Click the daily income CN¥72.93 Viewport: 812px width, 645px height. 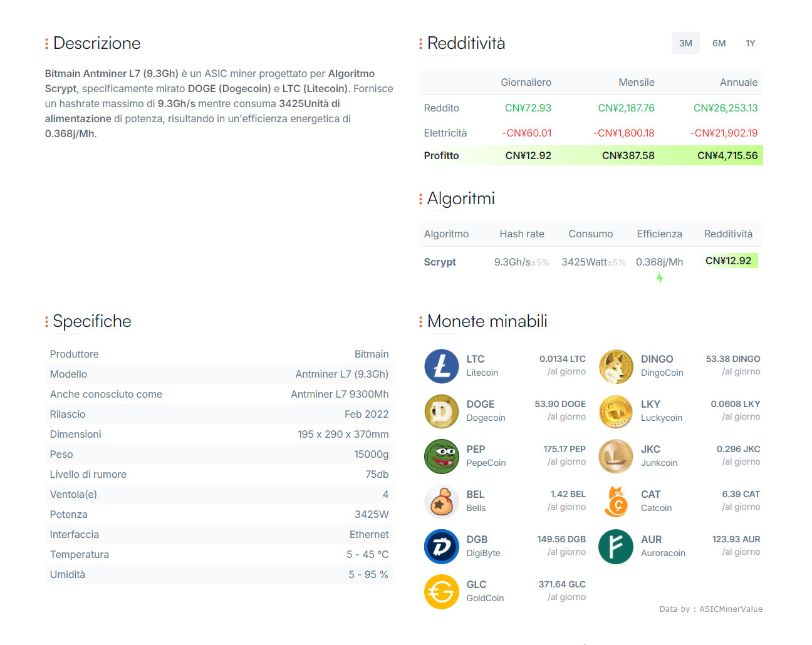[x=528, y=108]
